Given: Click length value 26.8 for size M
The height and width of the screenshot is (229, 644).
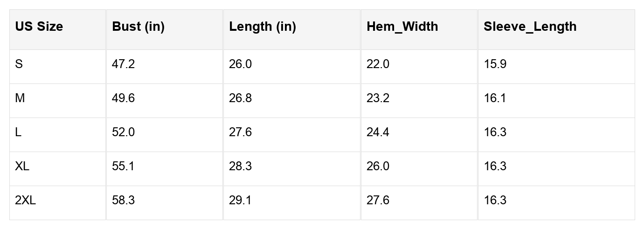Looking at the screenshot, I should [x=240, y=98].
